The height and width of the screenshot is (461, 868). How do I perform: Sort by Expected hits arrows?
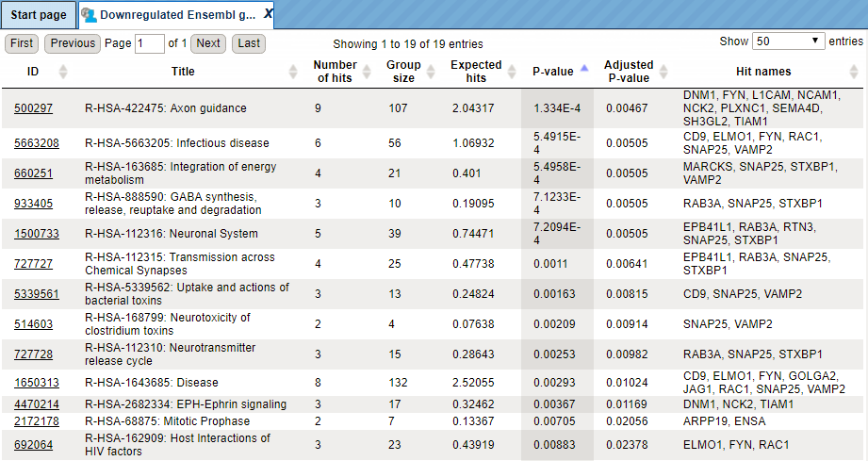(x=512, y=72)
